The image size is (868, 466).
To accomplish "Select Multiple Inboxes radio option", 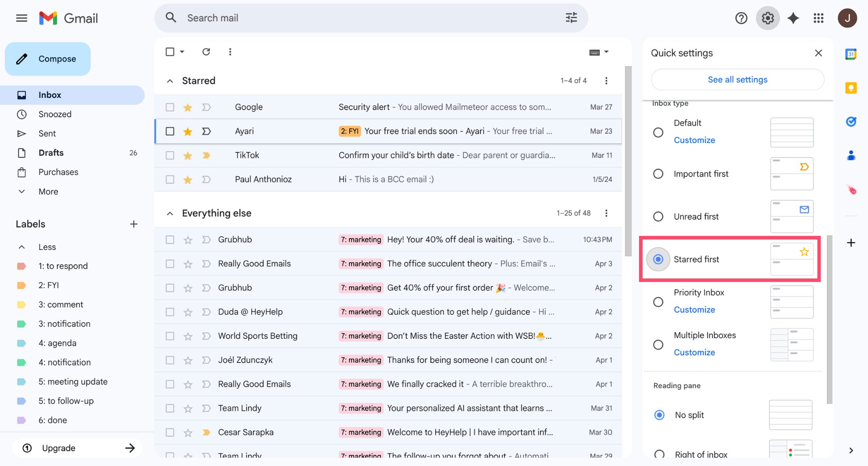I will click(658, 345).
